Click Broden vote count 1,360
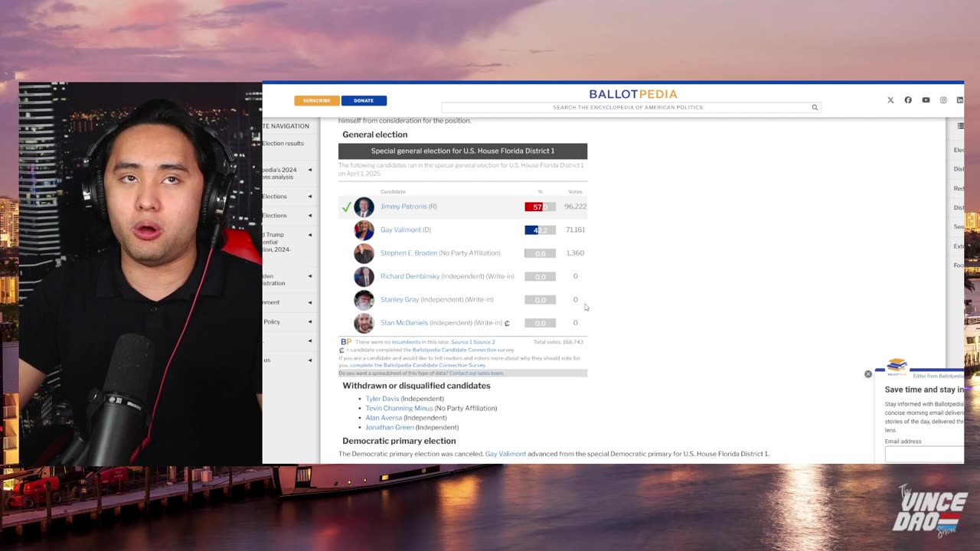The width and height of the screenshot is (980, 551). 575,253
